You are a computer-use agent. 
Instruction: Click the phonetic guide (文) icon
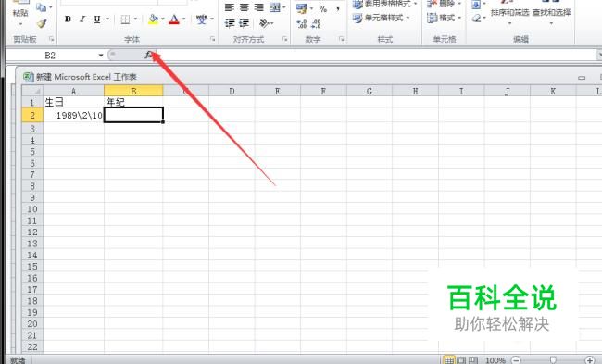click(x=201, y=19)
